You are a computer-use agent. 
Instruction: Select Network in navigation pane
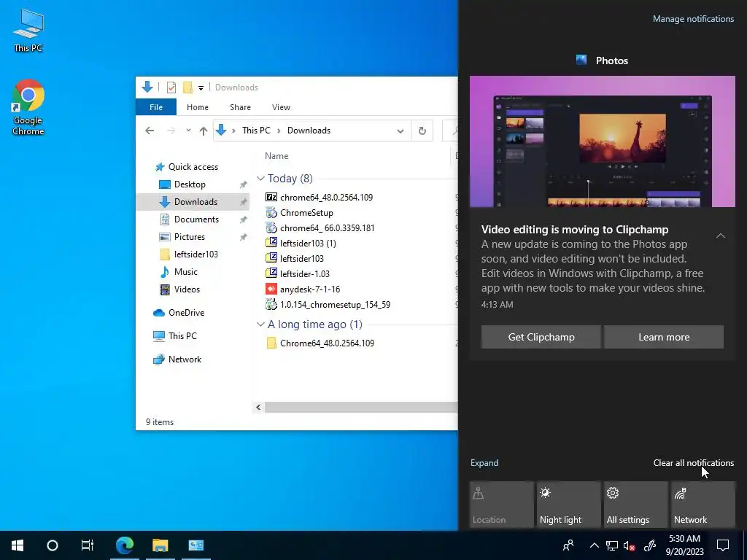click(185, 359)
